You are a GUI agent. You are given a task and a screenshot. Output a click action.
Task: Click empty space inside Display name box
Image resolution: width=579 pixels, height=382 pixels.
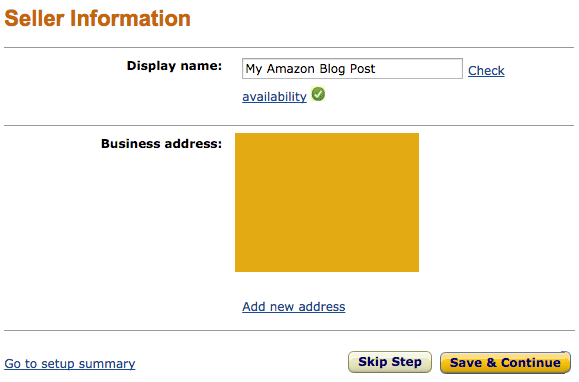(419, 69)
